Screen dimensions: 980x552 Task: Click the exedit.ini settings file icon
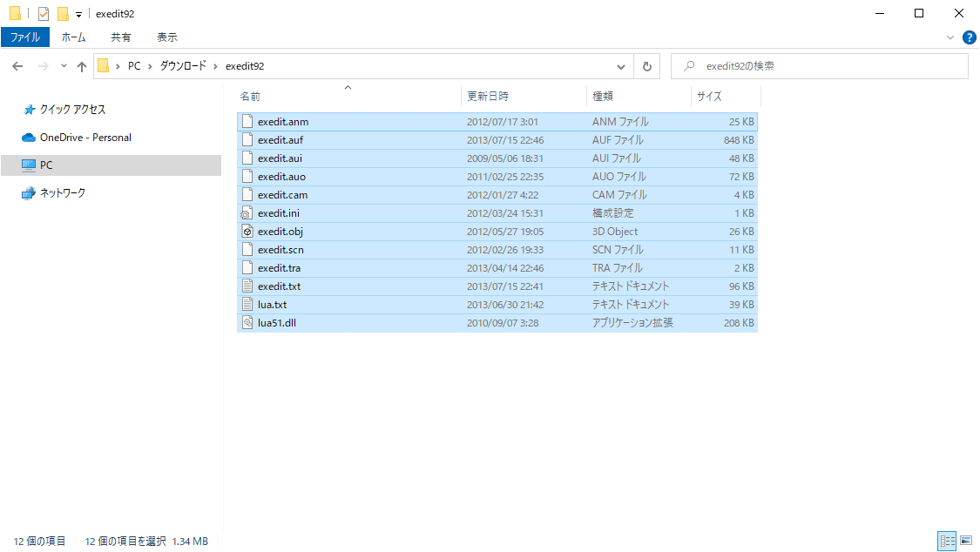click(x=247, y=213)
